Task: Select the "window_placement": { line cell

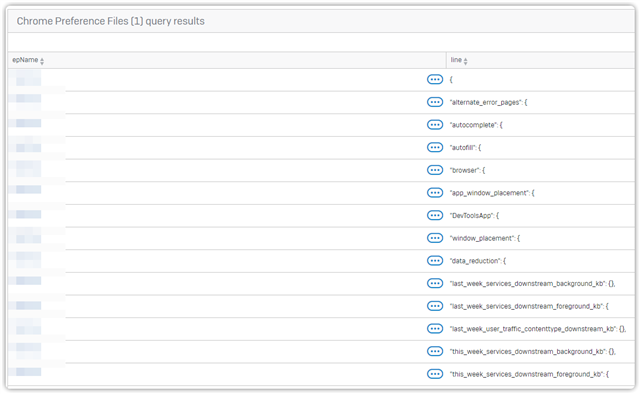Action: pos(485,238)
